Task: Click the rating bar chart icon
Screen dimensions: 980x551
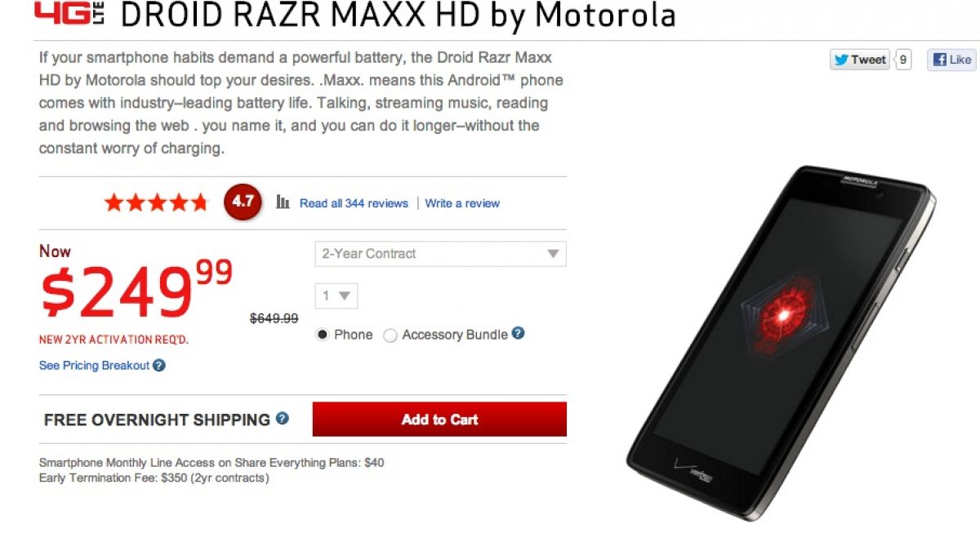Action: click(x=283, y=202)
